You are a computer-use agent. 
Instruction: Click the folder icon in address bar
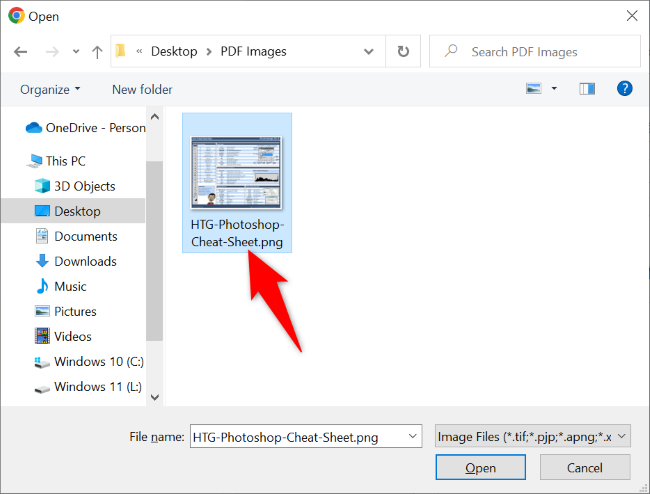120,51
